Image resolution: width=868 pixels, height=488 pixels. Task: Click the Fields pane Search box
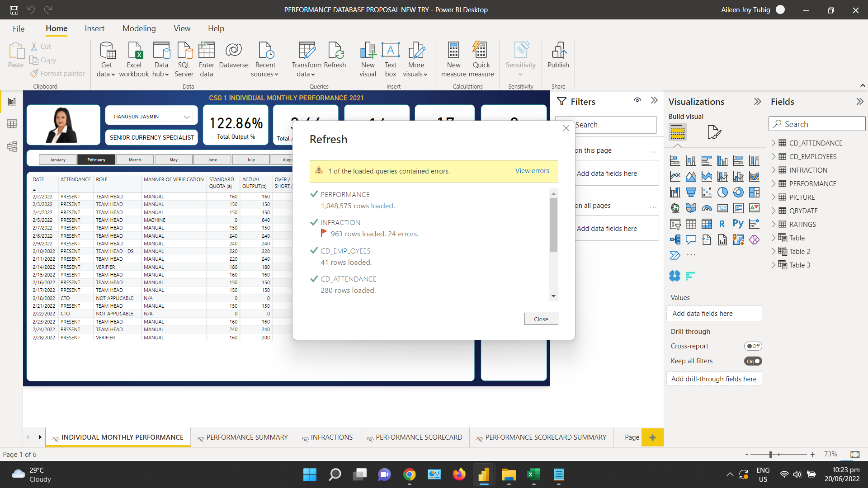point(816,124)
